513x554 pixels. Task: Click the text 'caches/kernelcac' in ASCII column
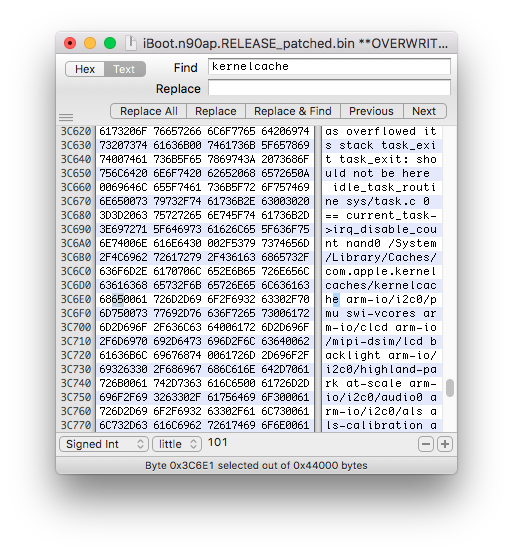click(381, 285)
